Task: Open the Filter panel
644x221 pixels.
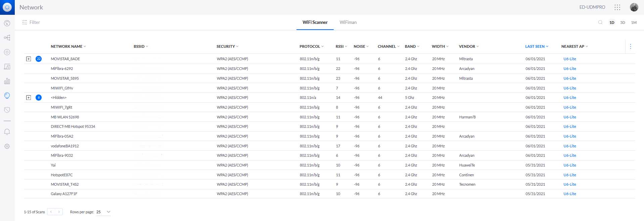Action: [31, 22]
